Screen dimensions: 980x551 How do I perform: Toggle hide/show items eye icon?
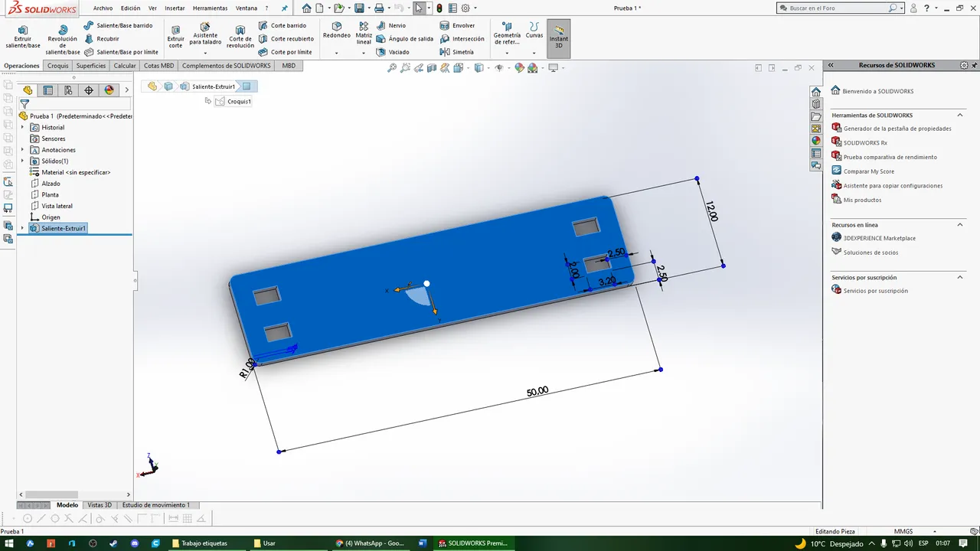(x=499, y=68)
